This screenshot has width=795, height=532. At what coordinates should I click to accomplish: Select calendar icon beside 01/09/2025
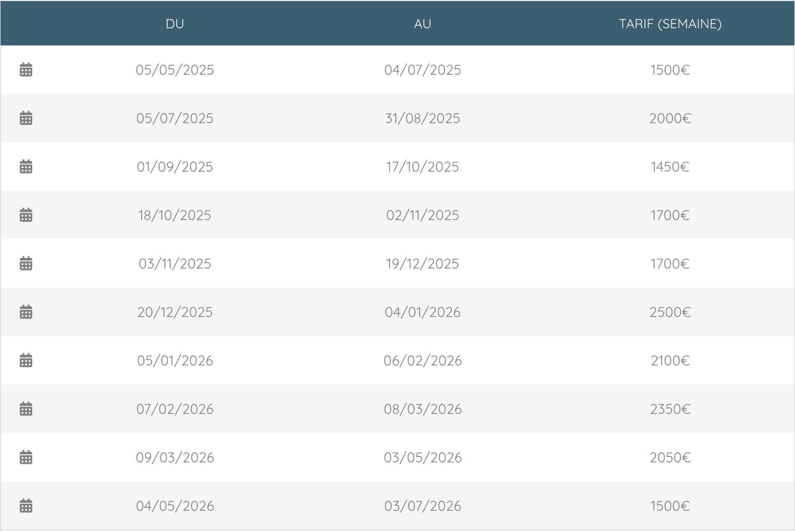coord(26,167)
